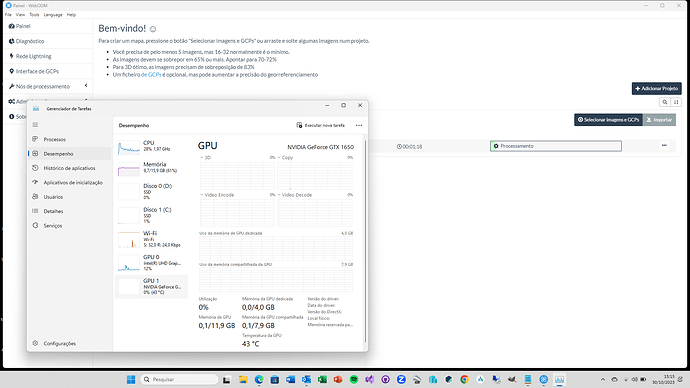The image size is (690, 388).
Task: Open Diagnóstico in the WebODM sidebar
Action: point(27,41)
